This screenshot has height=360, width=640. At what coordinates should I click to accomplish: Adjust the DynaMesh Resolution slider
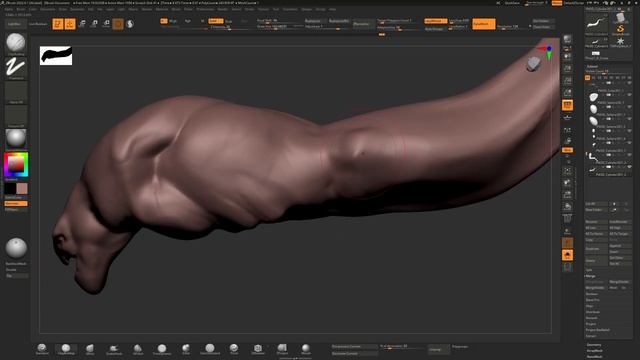point(512,27)
